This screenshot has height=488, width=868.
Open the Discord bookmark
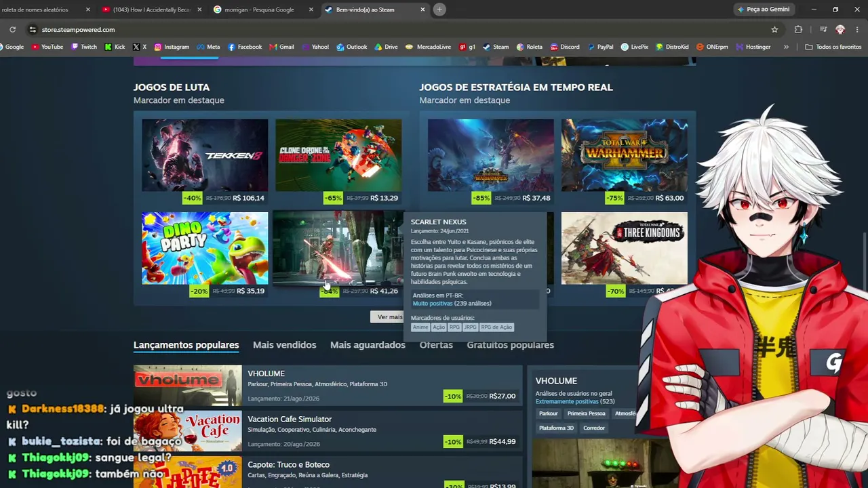565,47
